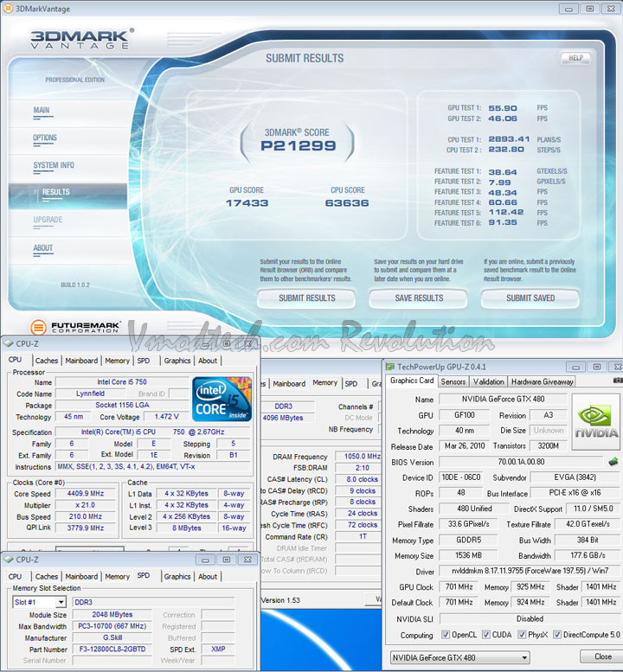The width and height of the screenshot is (623, 672).
Task: Click the BIOS Version field 70.00.1A.00.80
Action: [x=521, y=462]
